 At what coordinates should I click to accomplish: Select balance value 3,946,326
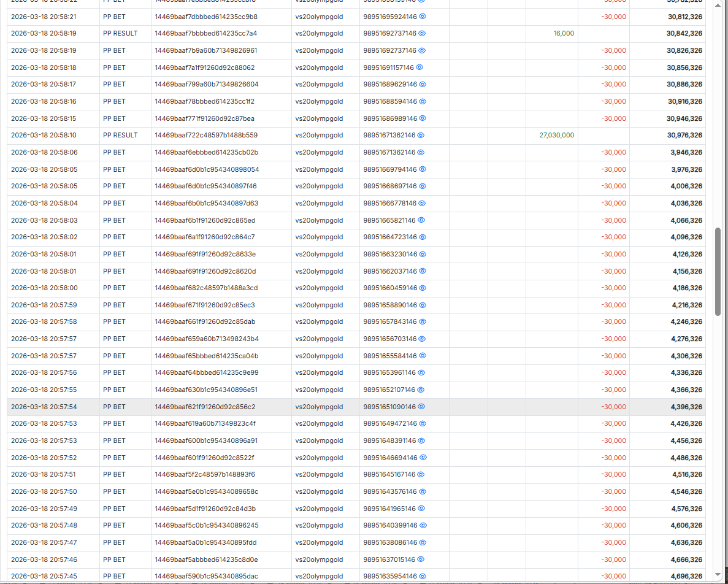pyautogui.click(x=686, y=152)
